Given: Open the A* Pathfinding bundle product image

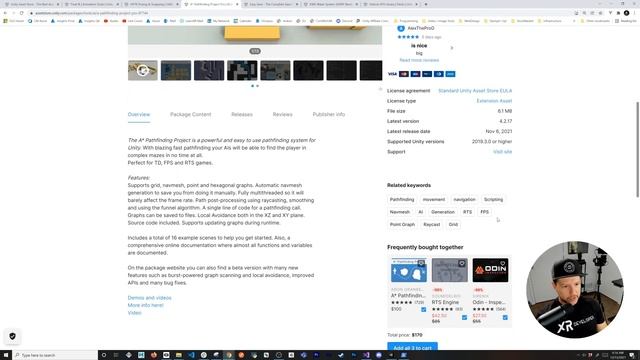Looking at the screenshot, I should pos(409,270).
